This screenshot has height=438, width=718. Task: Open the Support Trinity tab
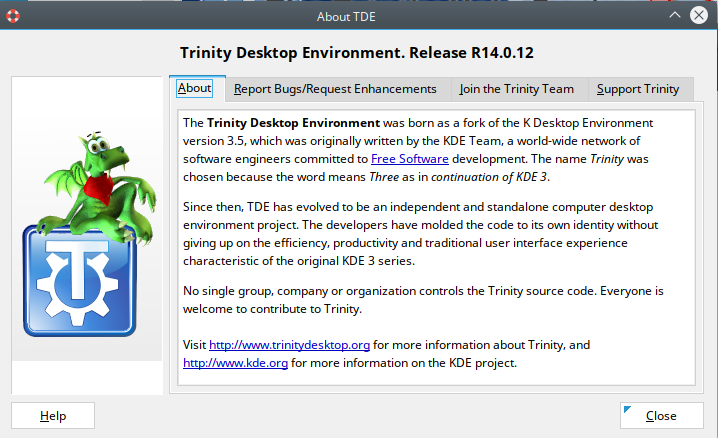coord(638,89)
